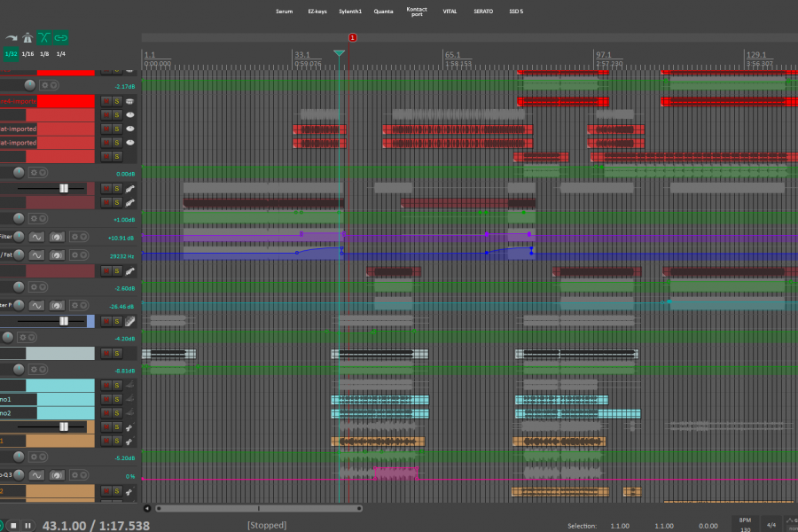Image resolution: width=798 pixels, height=532 pixels.
Task: Open the Kontact port shortcut
Action: [x=417, y=12]
